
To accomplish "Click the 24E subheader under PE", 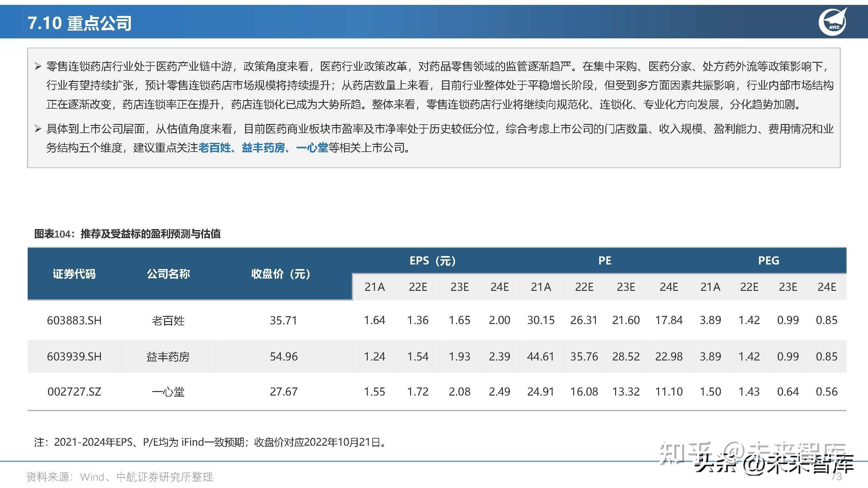I will 668,287.
